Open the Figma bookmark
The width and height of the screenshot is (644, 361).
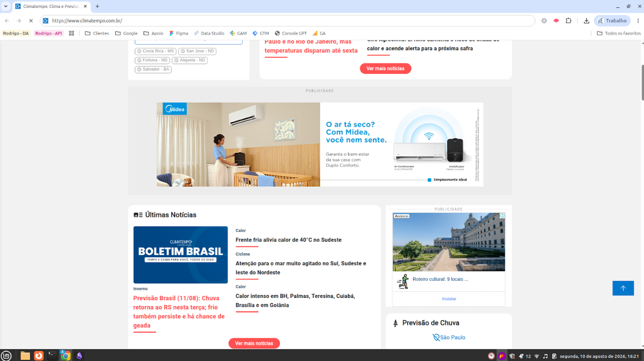(178, 33)
